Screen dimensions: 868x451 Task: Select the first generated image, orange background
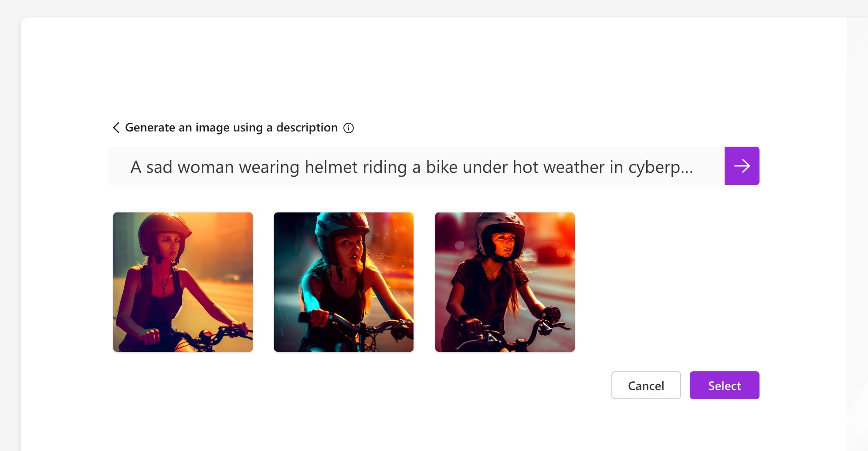click(x=183, y=282)
